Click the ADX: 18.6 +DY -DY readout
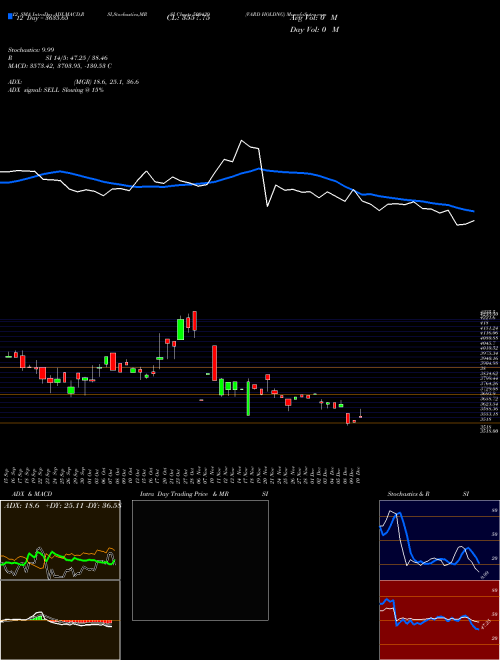 62,505
